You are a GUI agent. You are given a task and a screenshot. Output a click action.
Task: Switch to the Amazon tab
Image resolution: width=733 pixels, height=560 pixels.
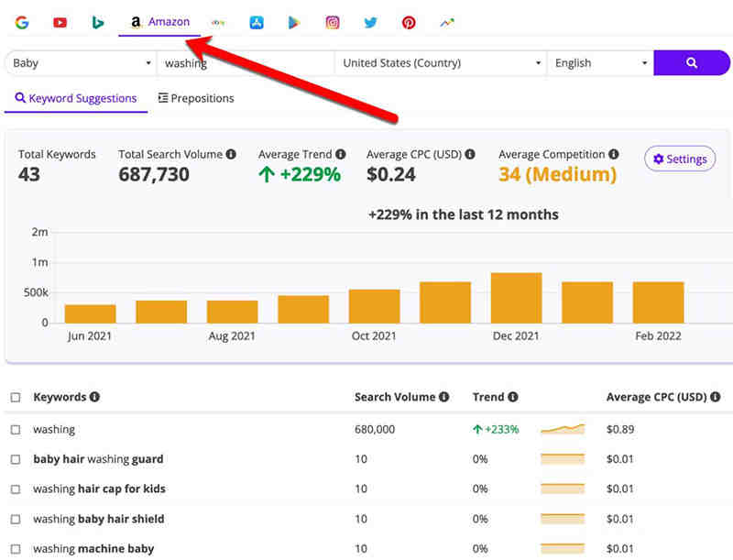[159, 22]
